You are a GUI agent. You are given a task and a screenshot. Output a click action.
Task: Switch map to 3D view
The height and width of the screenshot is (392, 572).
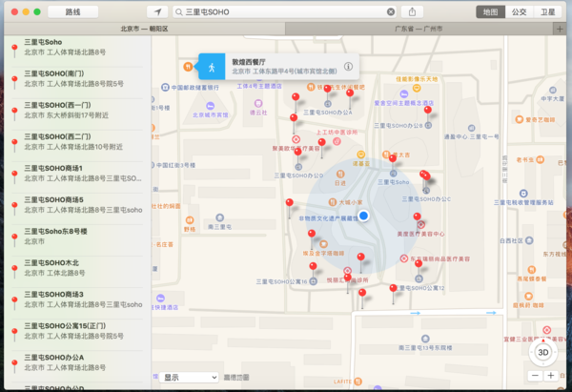click(543, 351)
